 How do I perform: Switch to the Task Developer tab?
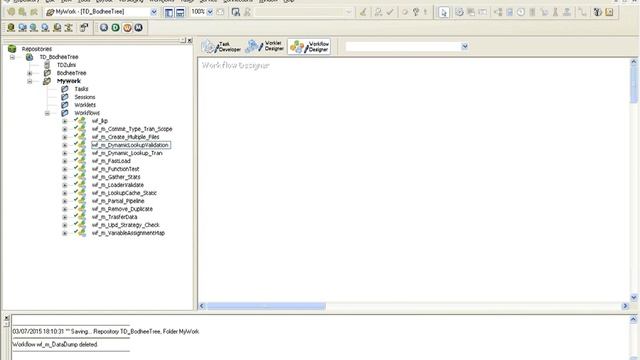(x=222, y=47)
